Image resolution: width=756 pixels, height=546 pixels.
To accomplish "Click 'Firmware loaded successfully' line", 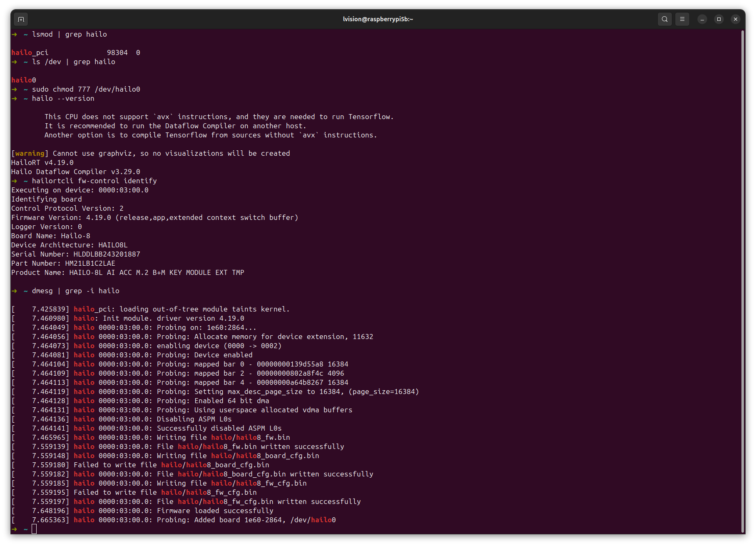I will pos(142,511).
